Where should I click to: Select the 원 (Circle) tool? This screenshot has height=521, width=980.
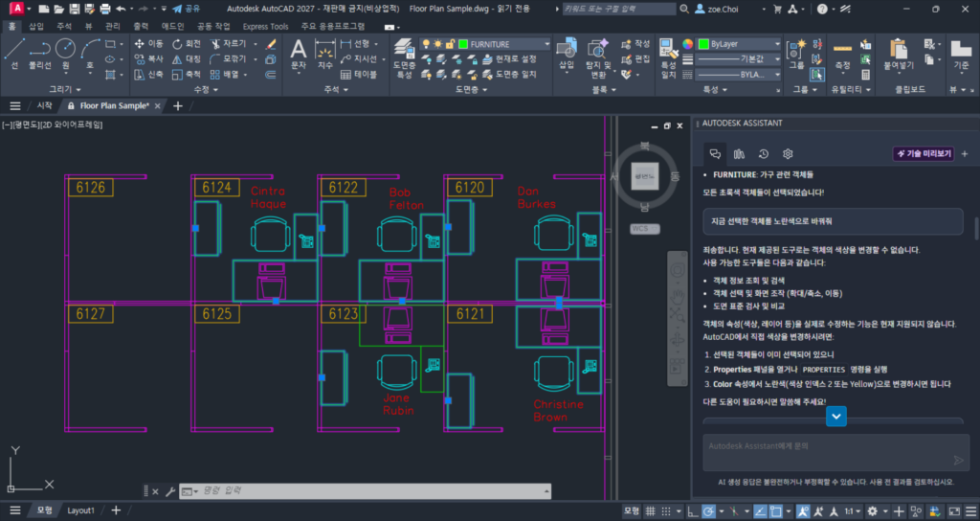[x=66, y=54]
